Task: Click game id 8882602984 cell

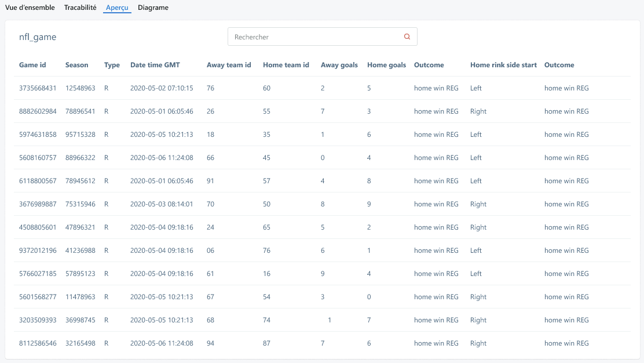Action: click(38, 111)
